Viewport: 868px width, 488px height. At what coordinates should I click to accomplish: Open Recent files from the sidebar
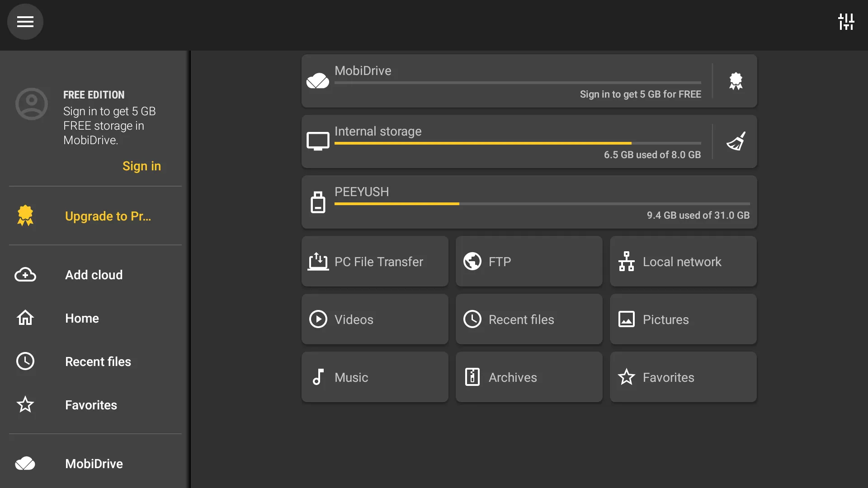click(95, 361)
